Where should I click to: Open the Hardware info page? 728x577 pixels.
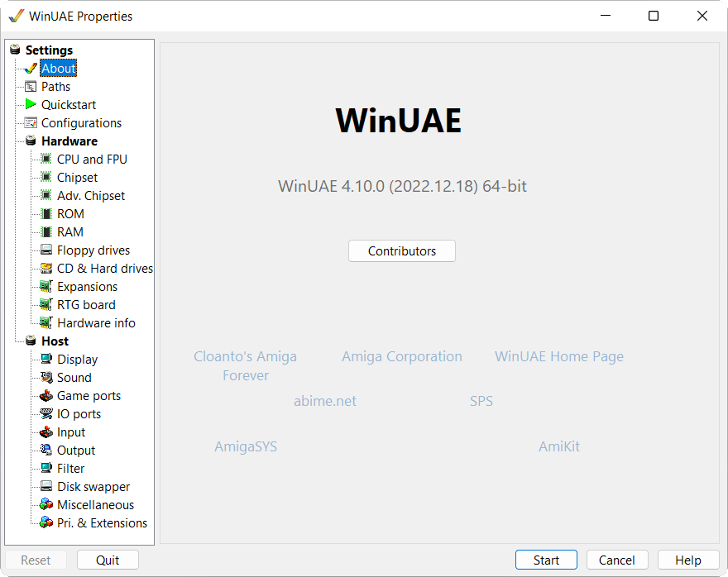[96, 323]
